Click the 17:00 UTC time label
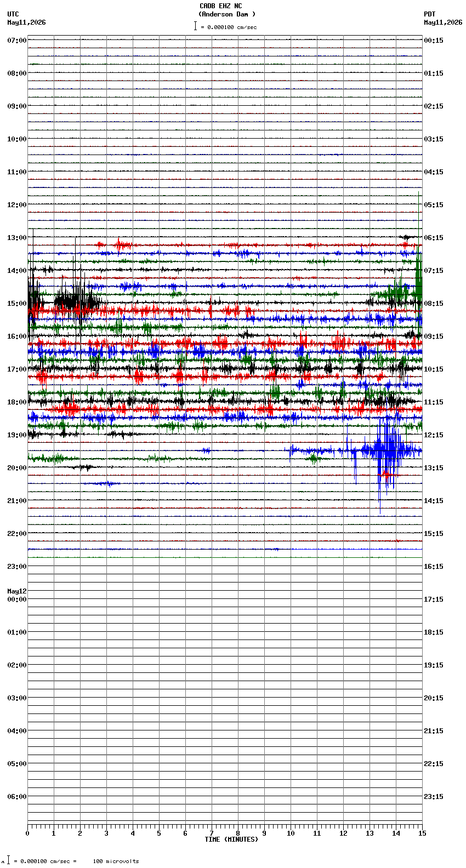This screenshot has height=868, width=466. (x=17, y=369)
